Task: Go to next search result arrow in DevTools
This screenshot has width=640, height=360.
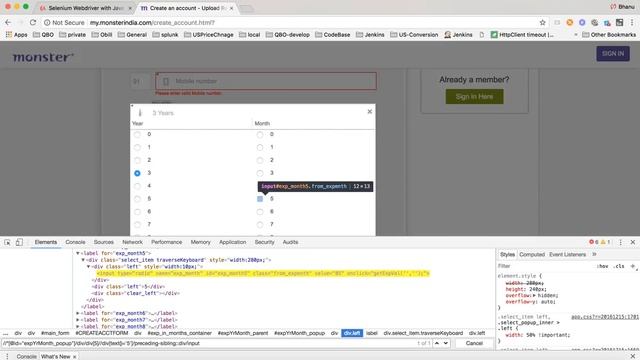Action: click(x=446, y=343)
